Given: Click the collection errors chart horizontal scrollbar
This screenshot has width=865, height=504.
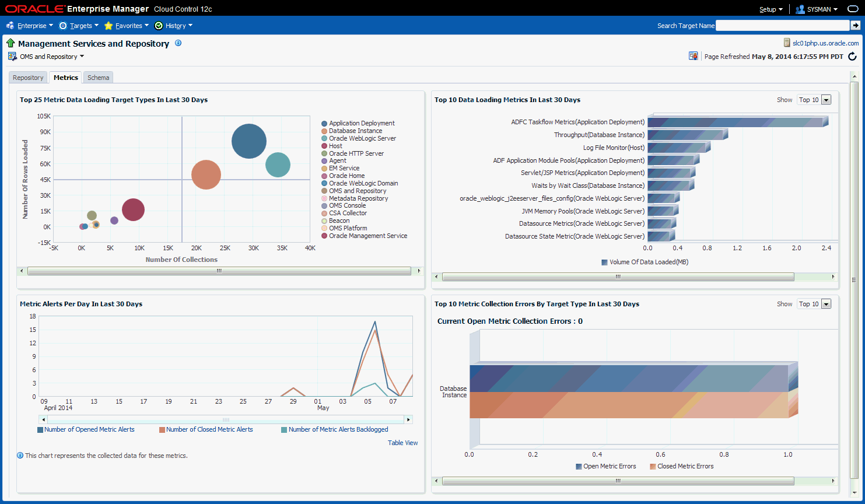Looking at the screenshot, I should coord(618,481).
